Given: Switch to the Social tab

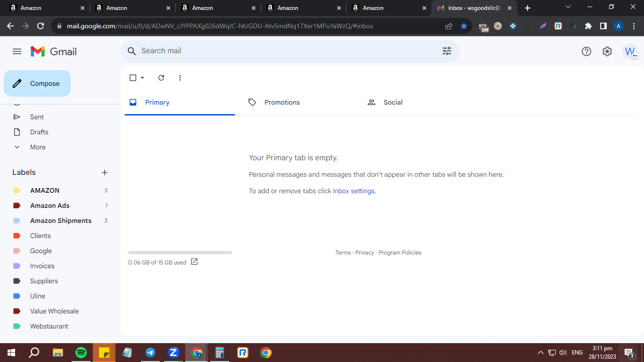Looking at the screenshot, I should tap(418, 102).
